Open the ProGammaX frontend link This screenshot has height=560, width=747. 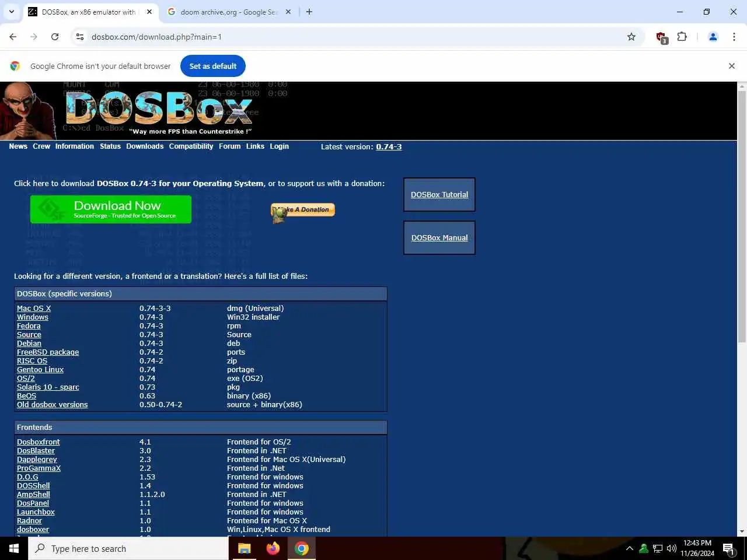pyautogui.click(x=39, y=468)
